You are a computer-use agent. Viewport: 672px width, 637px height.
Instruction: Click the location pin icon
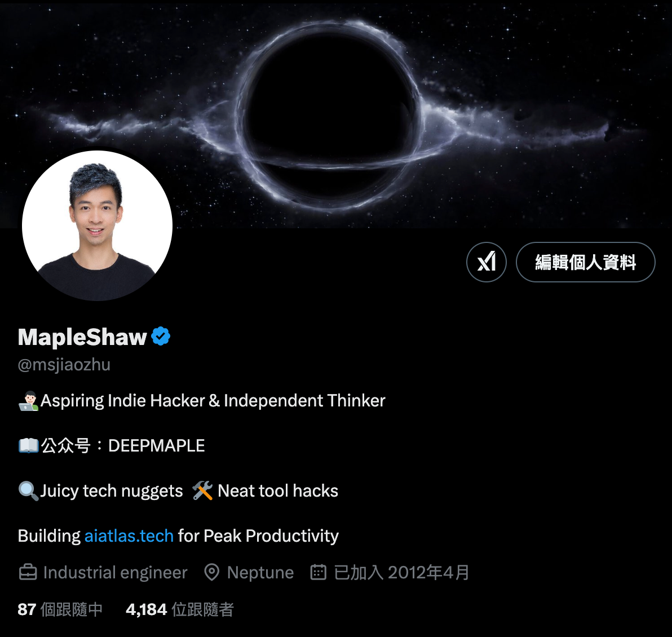tap(212, 572)
